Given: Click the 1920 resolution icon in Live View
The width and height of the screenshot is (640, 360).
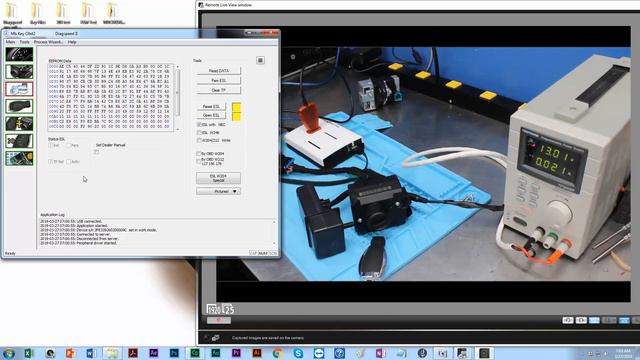Looking at the screenshot, I should point(213,309).
